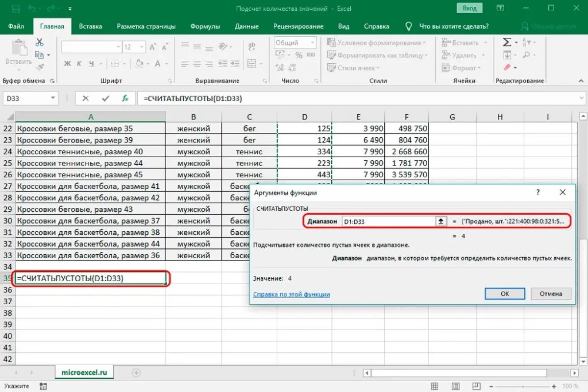Switch to the Формулы tab

(x=205, y=26)
